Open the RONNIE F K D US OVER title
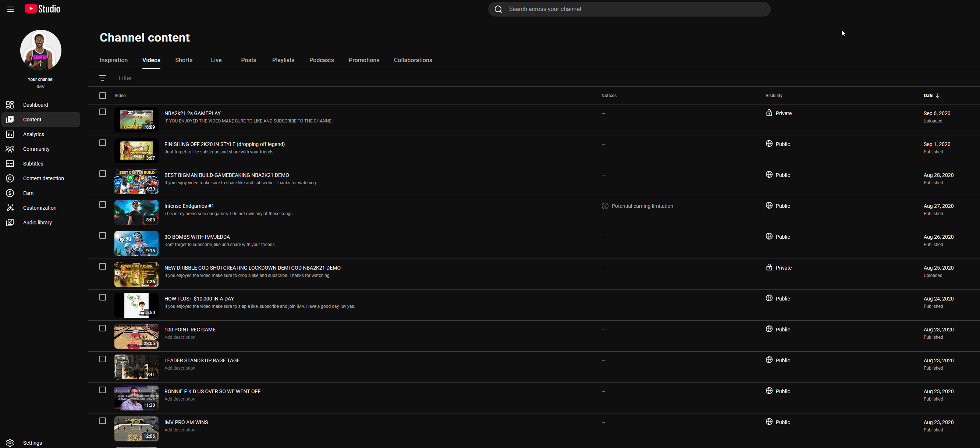 point(212,391)
